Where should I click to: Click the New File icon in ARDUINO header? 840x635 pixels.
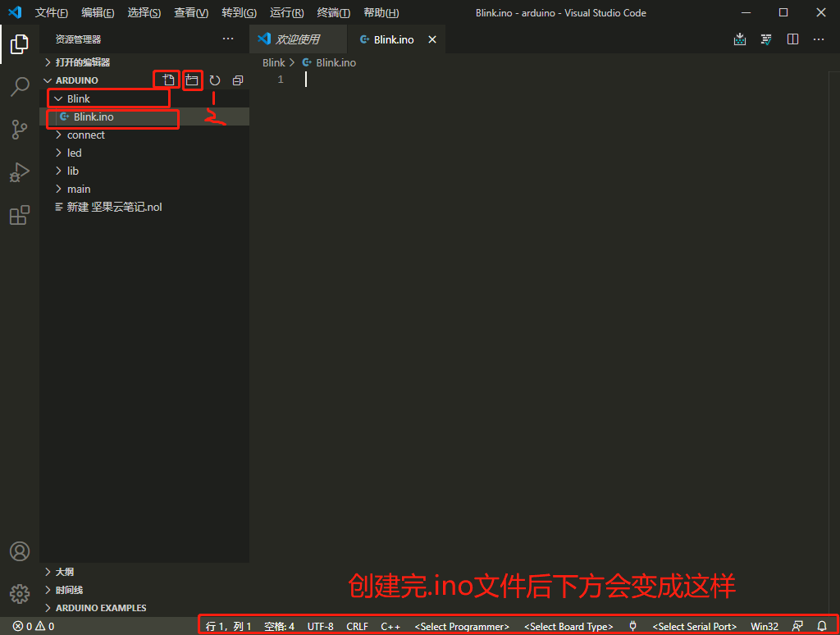click(168, 80)
